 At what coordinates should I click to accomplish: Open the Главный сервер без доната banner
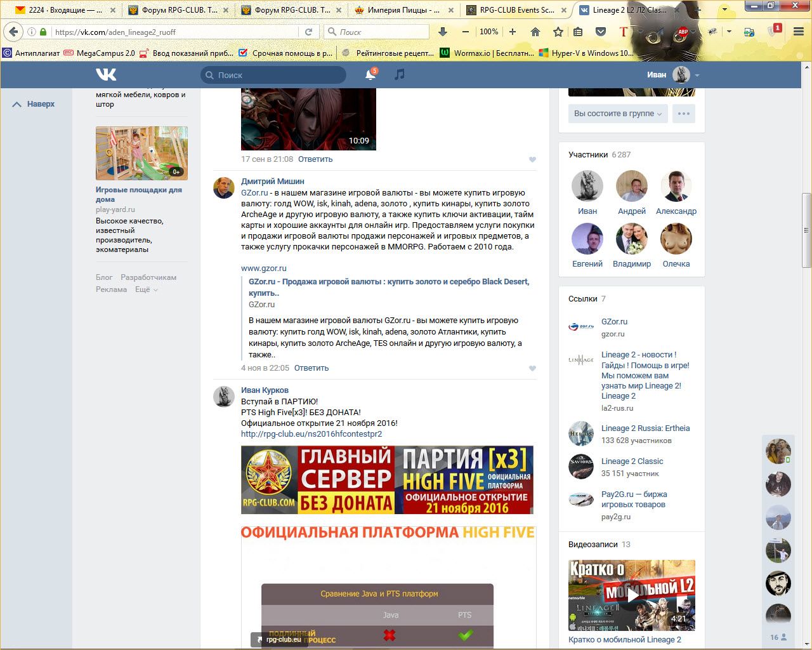click(x=387, y=480)
